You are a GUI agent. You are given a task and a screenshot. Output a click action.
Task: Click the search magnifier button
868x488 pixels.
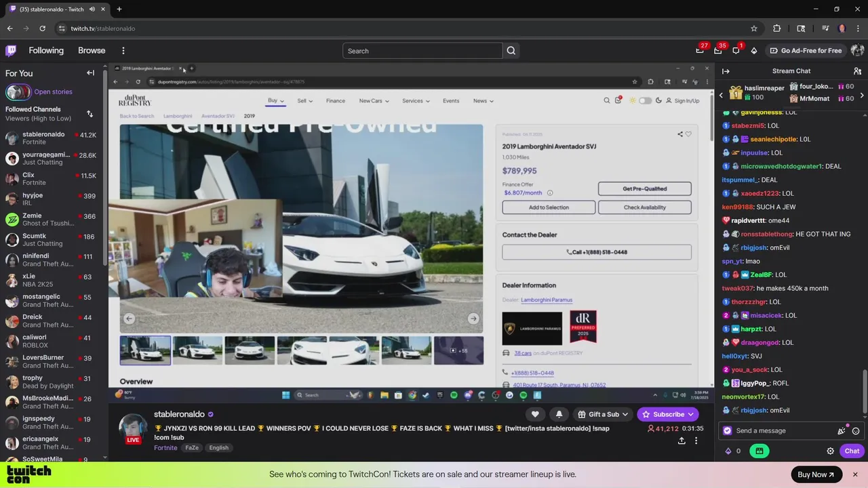click(511, 51)
